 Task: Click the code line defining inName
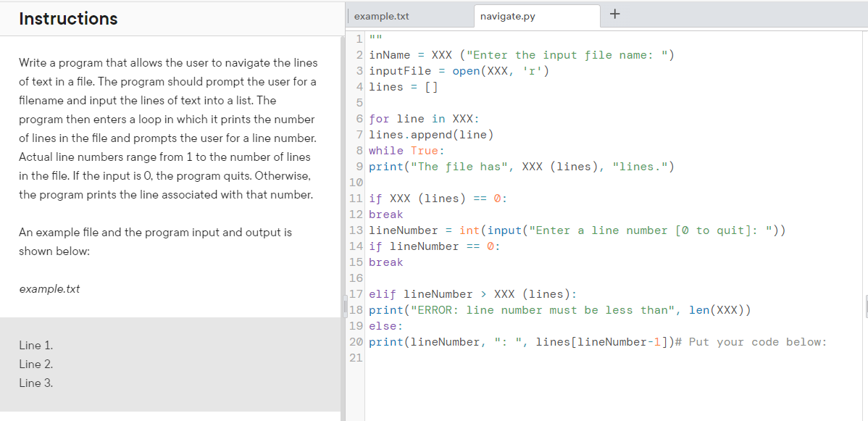point(521,55)
